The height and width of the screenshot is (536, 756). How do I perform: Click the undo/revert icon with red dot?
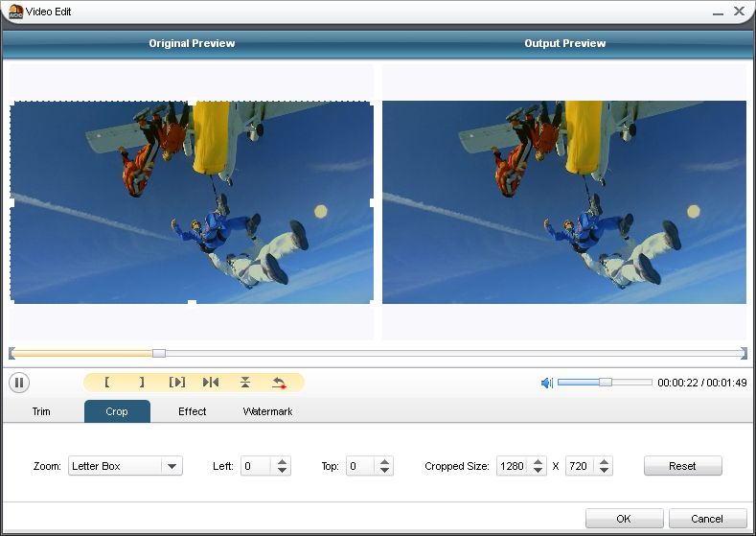click(279, 383)
